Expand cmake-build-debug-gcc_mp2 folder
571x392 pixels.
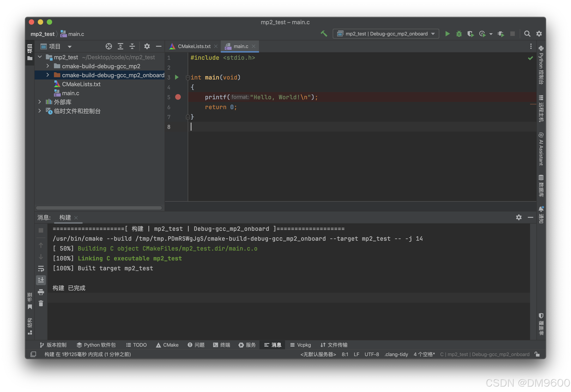point(48,66)
